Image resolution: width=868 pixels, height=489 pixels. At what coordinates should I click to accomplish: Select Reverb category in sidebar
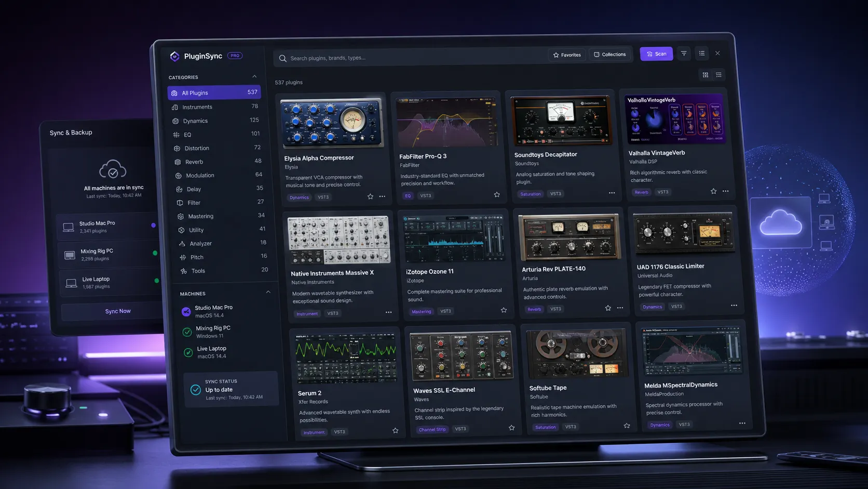[219, 162]
